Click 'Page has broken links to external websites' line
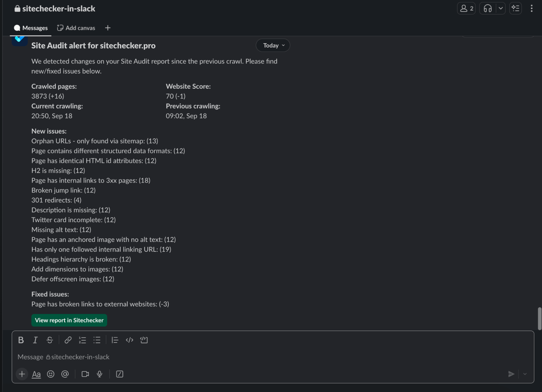Viewport: 542px width, 392px height. 100,304
